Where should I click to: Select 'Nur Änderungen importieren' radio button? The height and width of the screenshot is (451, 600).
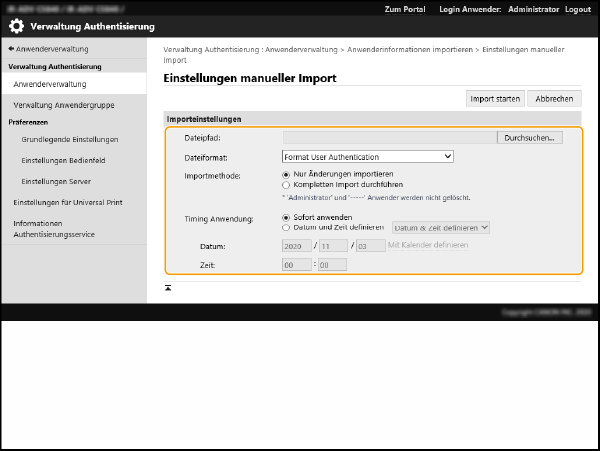287,174
